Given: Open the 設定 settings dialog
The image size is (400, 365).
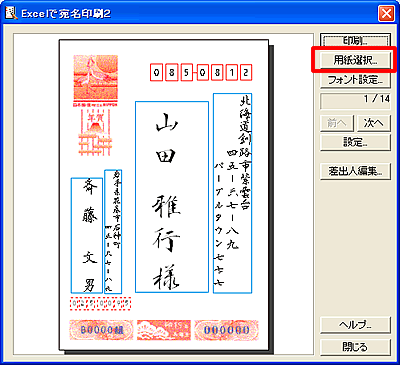Looking at the screenshot, I should 355,143.
